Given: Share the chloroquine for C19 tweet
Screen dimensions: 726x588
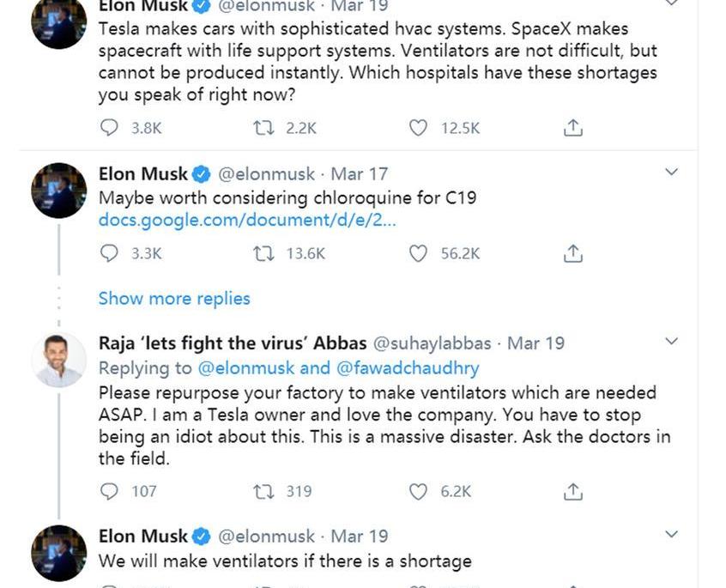Looking at the screenshot, I should point(573,253).
